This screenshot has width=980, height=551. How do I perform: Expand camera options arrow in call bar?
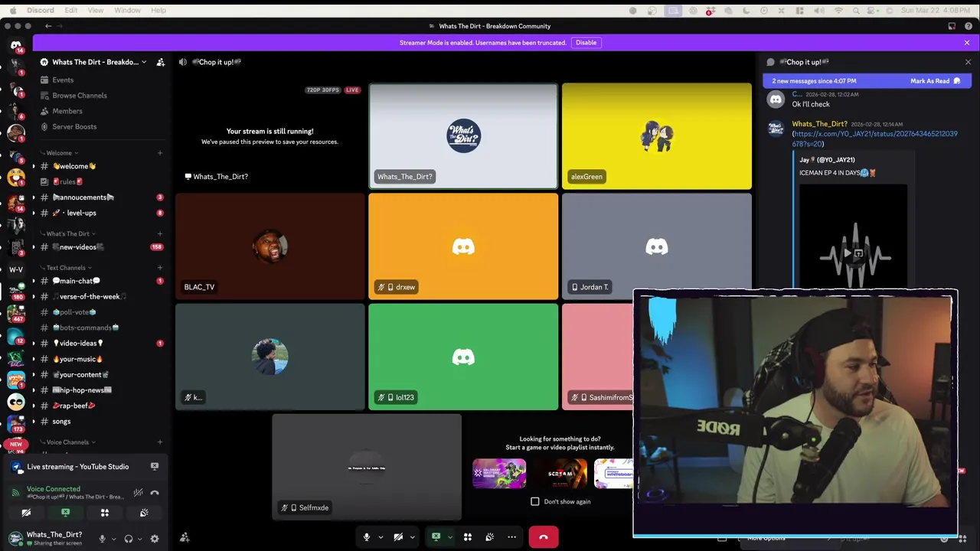pos(412,537)
